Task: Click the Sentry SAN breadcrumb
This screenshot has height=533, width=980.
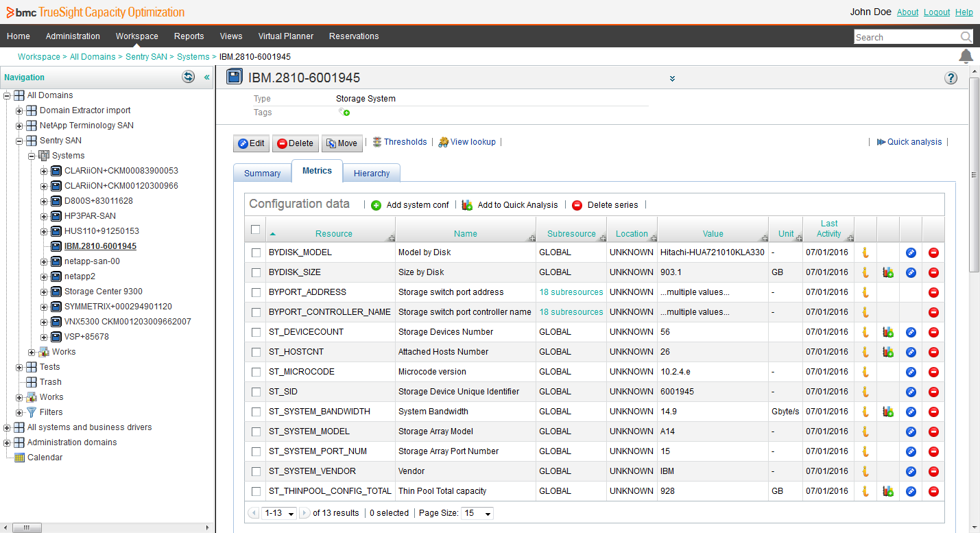Action: (x=146, y=57)
